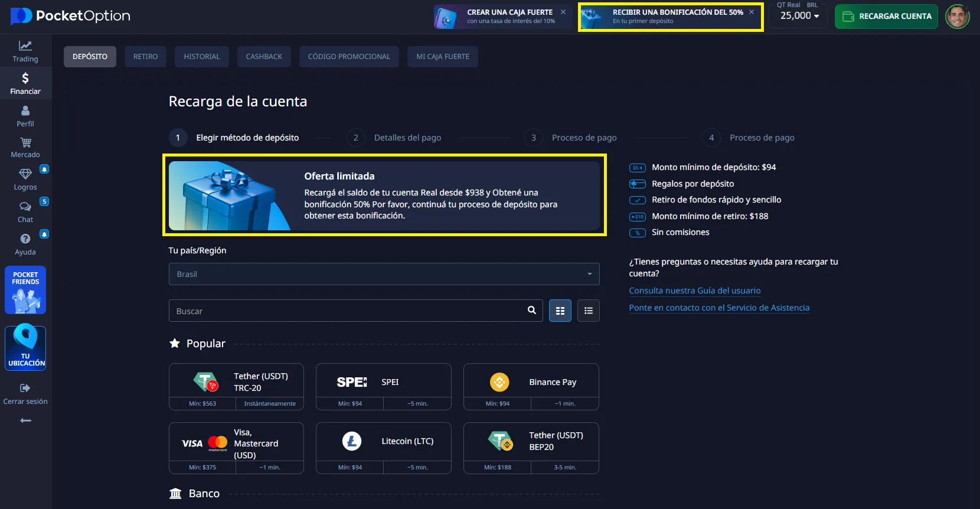Switch to the Retiro tab
The image size is (980, 509).
point(145,57)
